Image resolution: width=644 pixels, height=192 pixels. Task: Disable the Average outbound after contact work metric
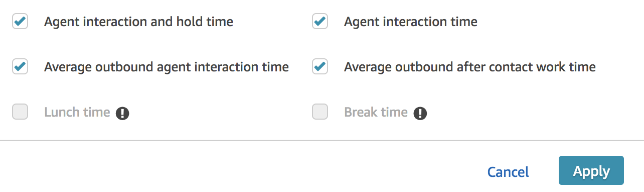pyautogui.click(x=320, y=66)
